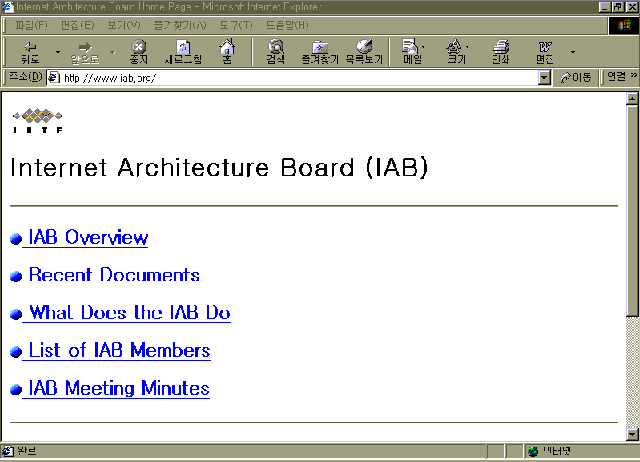Open the Back button history dropdown arrow
This screenshot has height=462, width=640.
(58, 52)
